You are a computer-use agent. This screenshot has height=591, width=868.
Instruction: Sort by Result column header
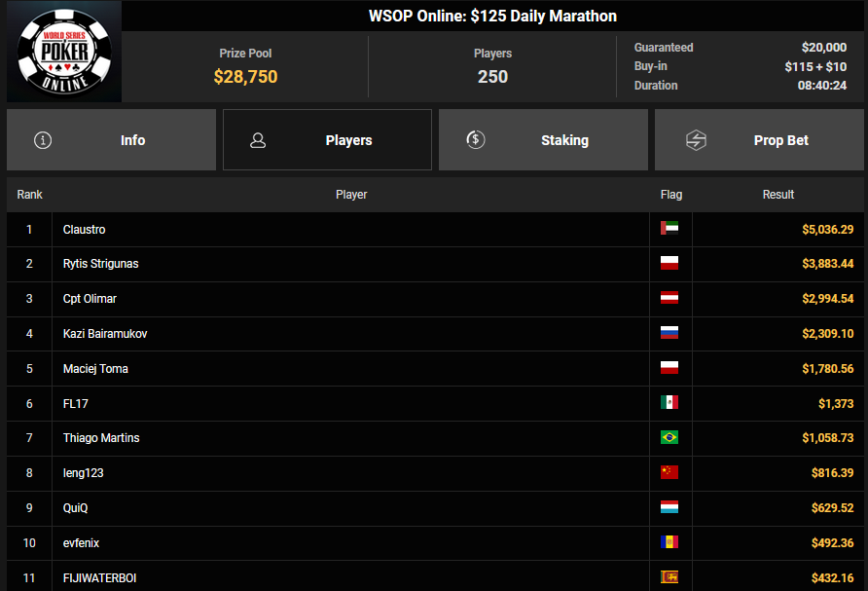[x=778, y=195]
